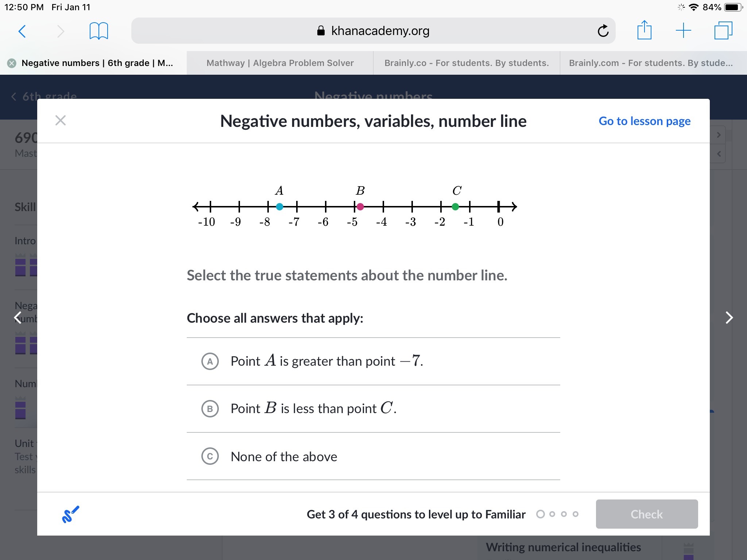747x560 pixels.
Task: Switch to Brainly.co tab
Action: 467,63
